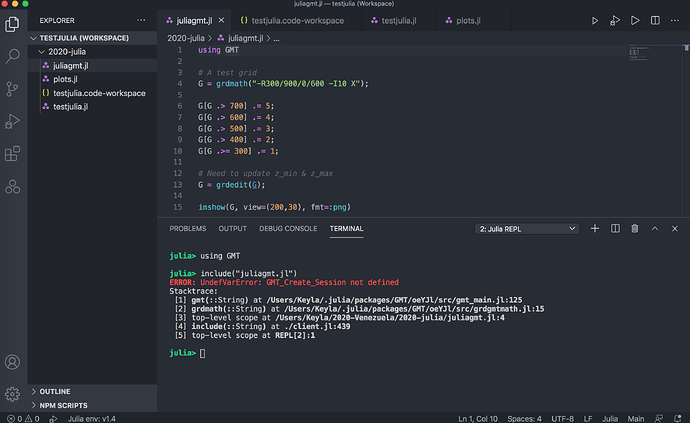Click the run-and-debug Julia icon in editor toolbar

pos(615,20)
